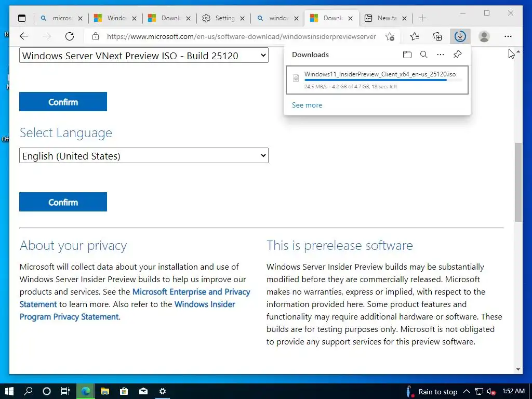Search downloads in the Downloads panel
Viewport: 532px width, 399px height.
(424, 55)
